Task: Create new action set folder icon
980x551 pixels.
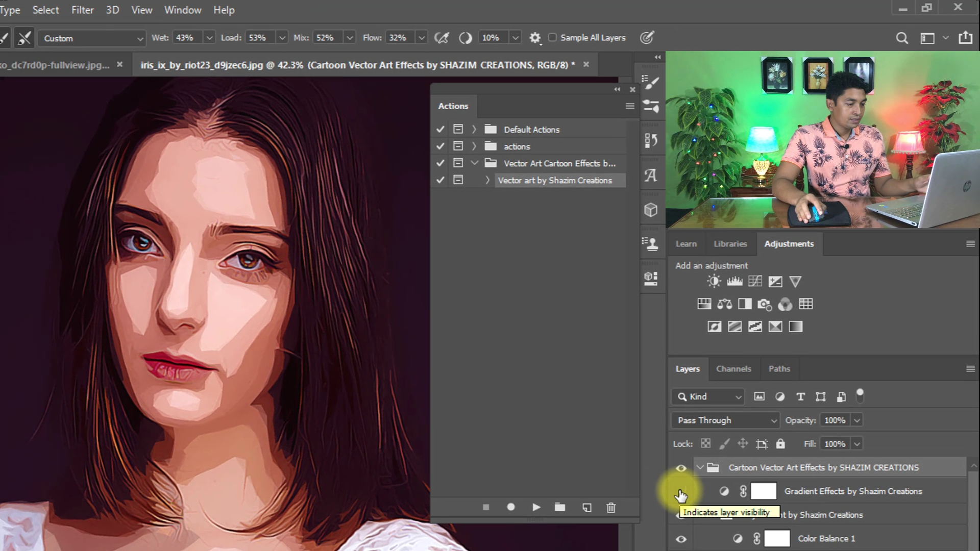Action: (x=560, y=507)
